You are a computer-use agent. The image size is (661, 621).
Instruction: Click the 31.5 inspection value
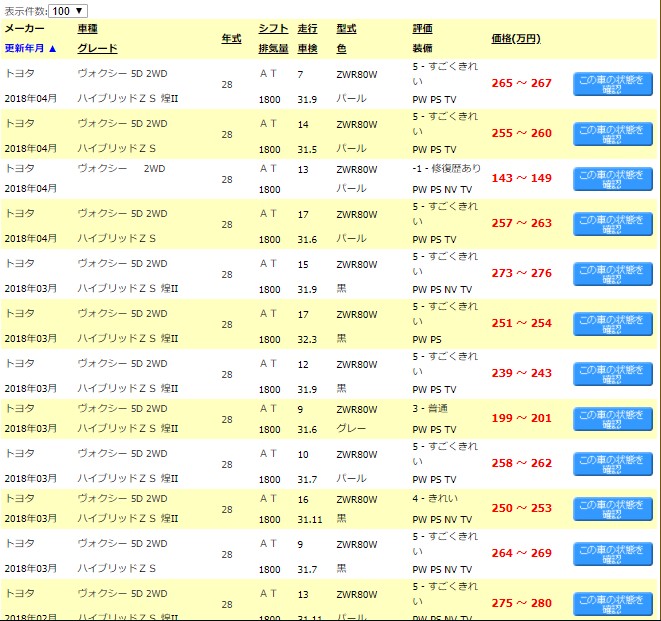[x=307, y=150]
